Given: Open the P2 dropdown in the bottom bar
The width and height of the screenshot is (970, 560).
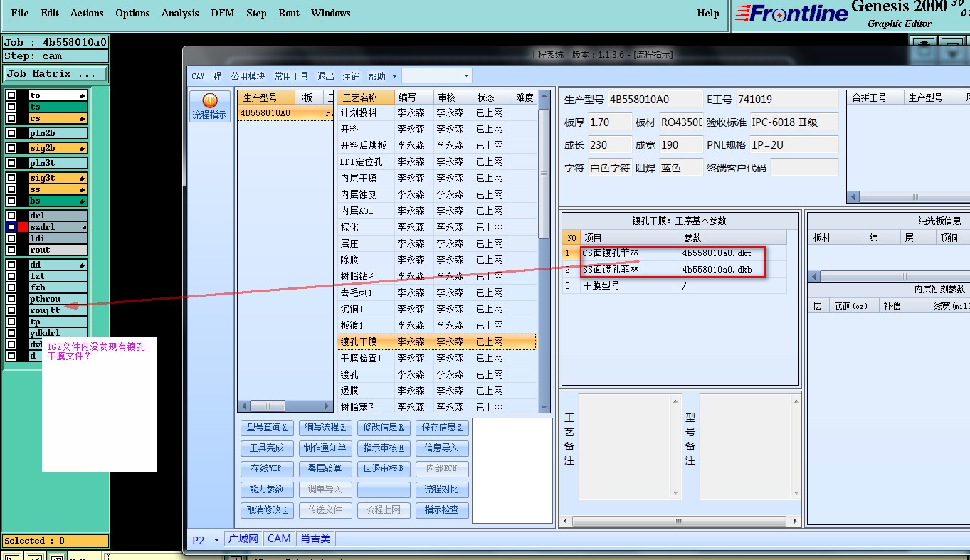Looking at the screenshot, I should click(x=206, y=540).
